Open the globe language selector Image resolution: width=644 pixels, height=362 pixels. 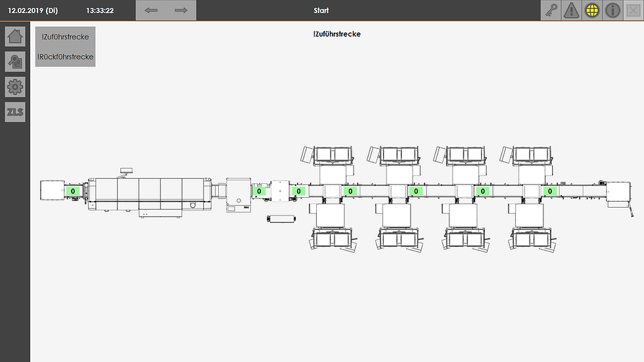(x=592, y=11)
